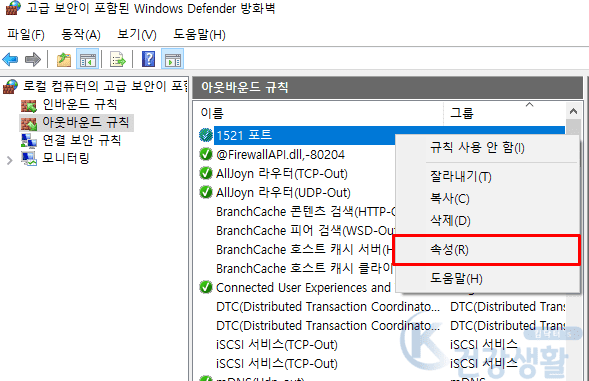This screenshot has height=381, width=589.
Task: Click the firewall icon in the window title
Action: pyautogui.click(x=13, y=8)
